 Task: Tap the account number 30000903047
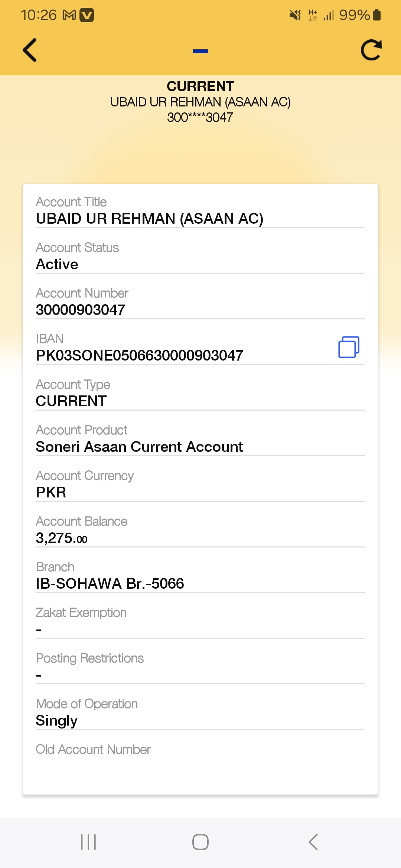pyautogui.click(x=80, y=310)
